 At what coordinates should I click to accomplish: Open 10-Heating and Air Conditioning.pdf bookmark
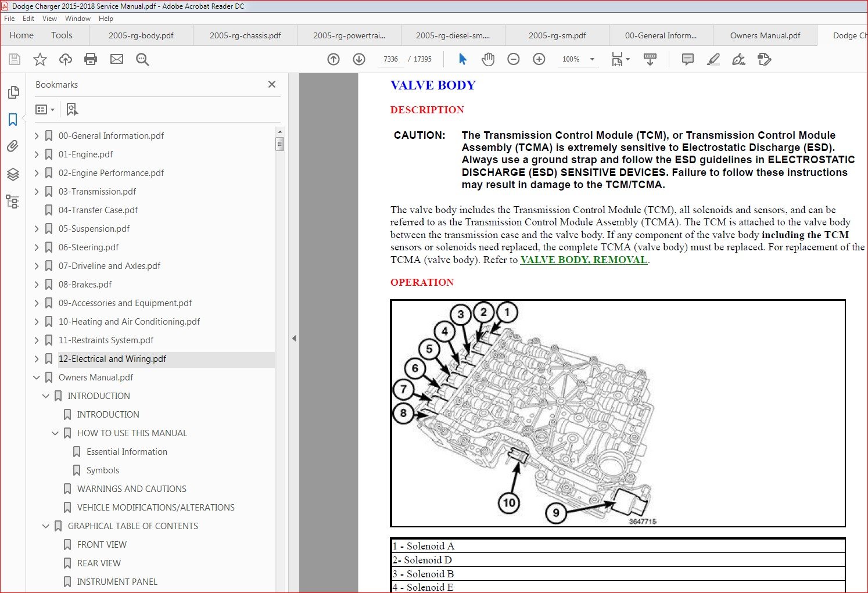[129, 322]
